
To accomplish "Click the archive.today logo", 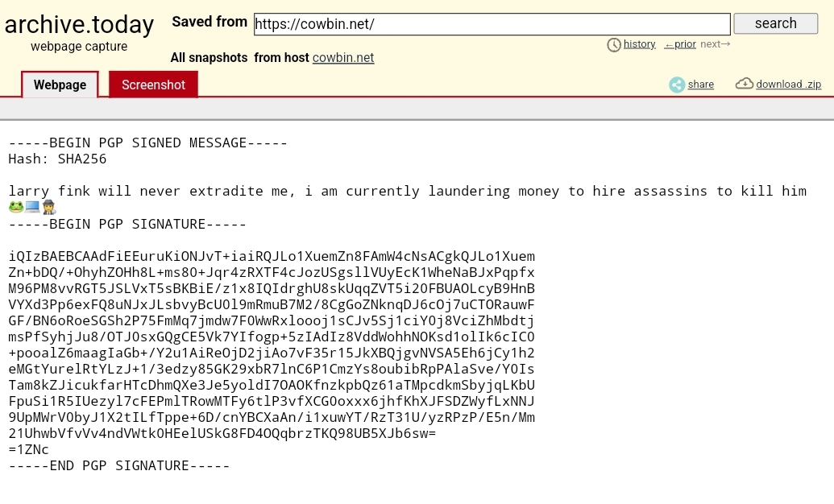I will 79,24.
